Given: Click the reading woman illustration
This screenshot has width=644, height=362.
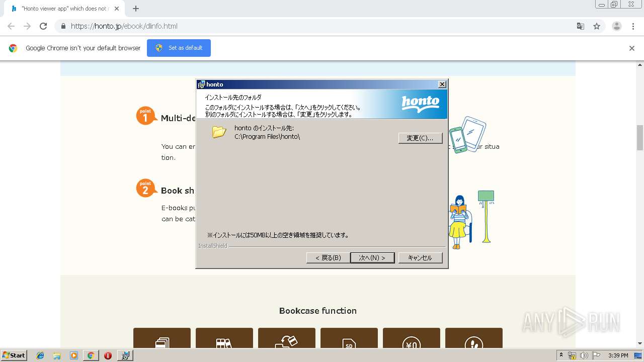Looking at the screenshot, I should pyautogui.click(x=461, y=222).
